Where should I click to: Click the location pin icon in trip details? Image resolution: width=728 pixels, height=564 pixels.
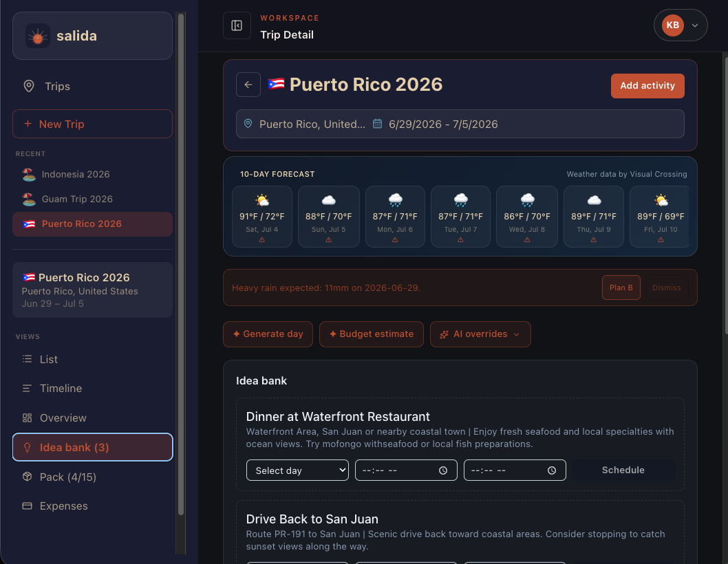(248, 124)
